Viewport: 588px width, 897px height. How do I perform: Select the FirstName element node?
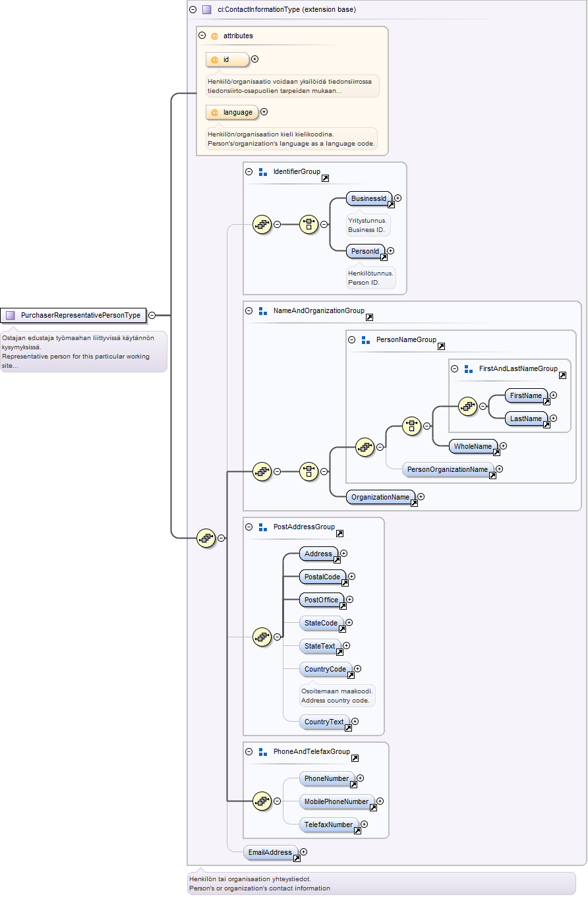click(526, 396)
